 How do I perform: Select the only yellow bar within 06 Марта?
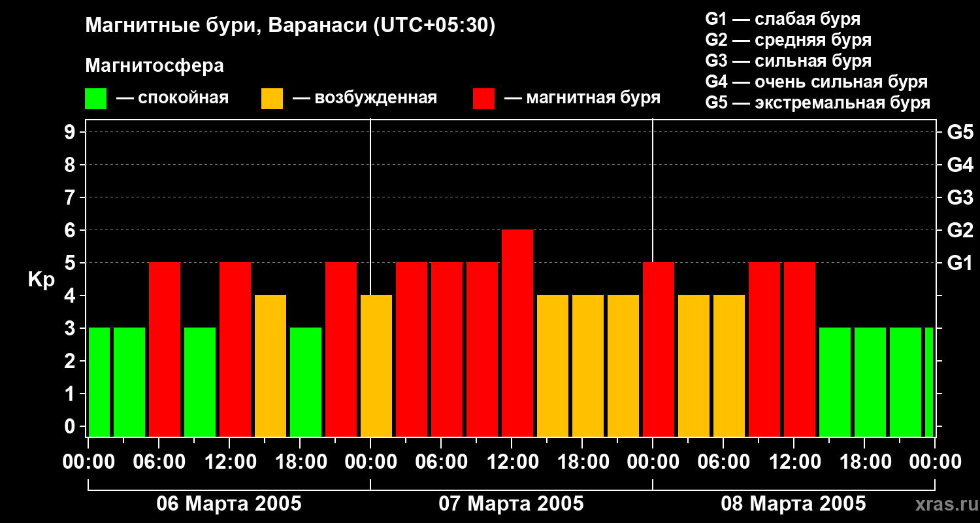point(270,366)
